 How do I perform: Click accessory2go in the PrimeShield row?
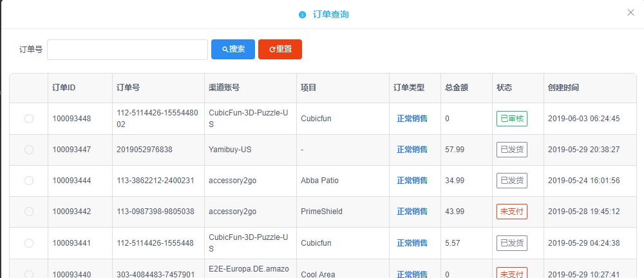[x=232, y=212]
